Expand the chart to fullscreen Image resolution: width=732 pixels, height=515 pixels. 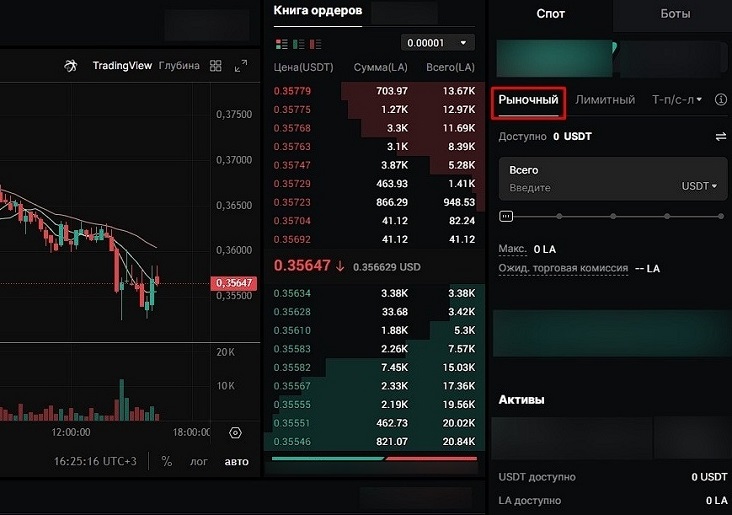pos(240,66)
